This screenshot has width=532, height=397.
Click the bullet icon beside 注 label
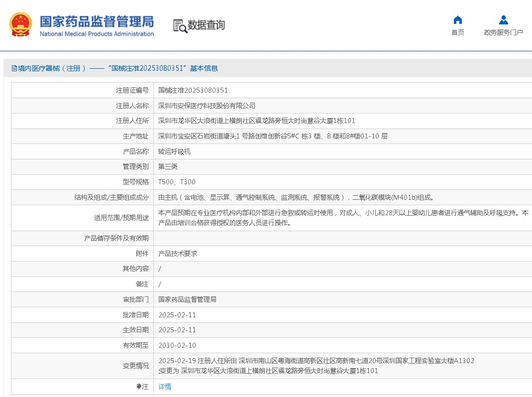[139, 387]
